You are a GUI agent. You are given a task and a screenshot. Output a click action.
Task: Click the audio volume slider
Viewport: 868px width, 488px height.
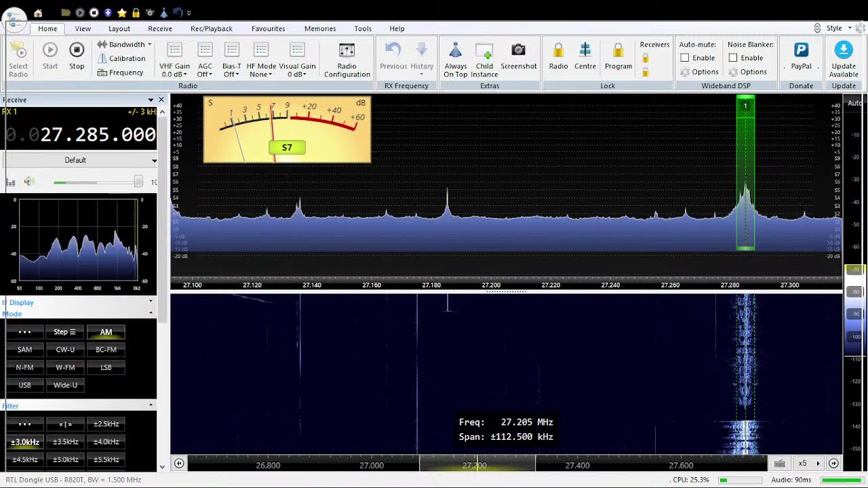click(98, 182)
